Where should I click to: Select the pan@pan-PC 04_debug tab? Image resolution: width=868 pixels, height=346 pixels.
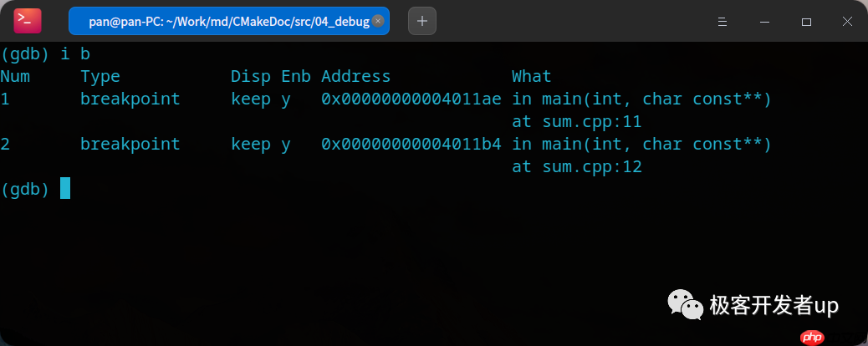227,22
